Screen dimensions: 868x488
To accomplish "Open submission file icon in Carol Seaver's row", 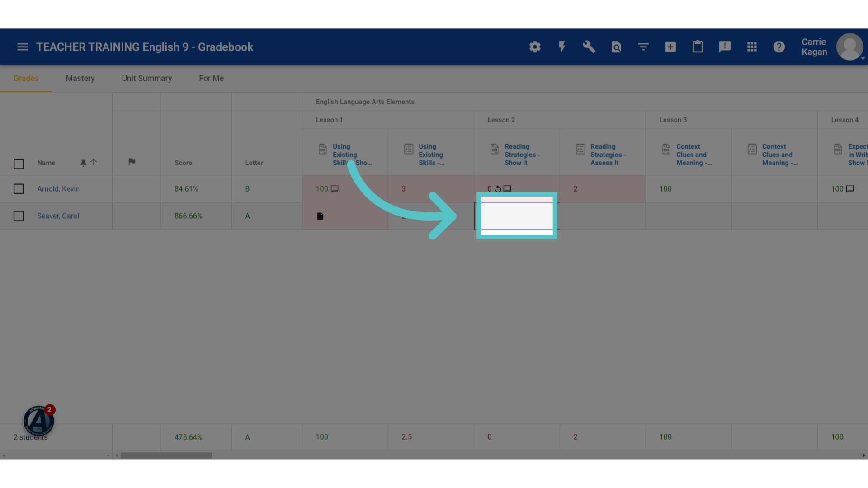I will pos(320,216).
